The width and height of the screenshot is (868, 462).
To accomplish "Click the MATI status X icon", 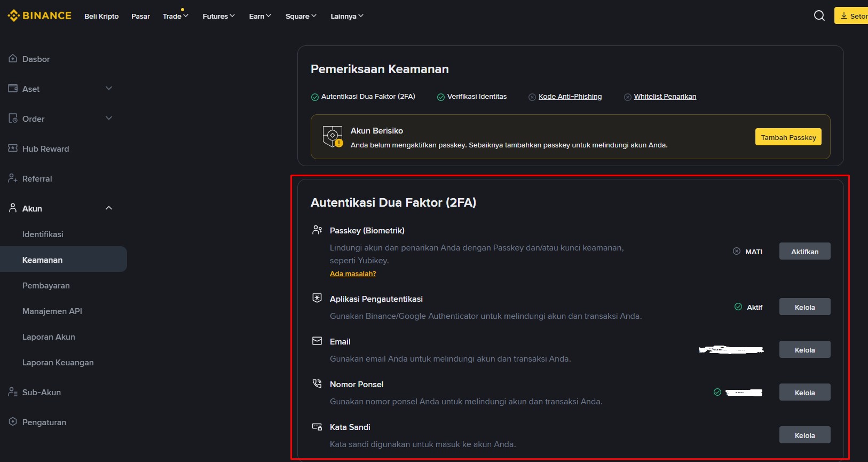I will 737,251.
